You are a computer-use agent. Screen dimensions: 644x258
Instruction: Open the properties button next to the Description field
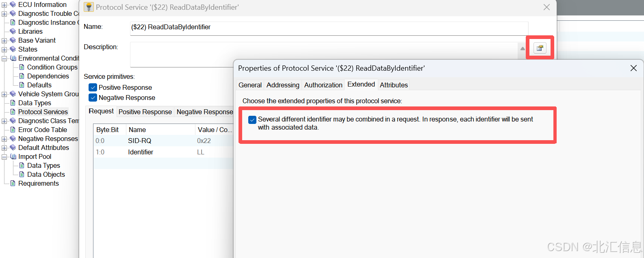pyautogui.click(x=540, y=48)
